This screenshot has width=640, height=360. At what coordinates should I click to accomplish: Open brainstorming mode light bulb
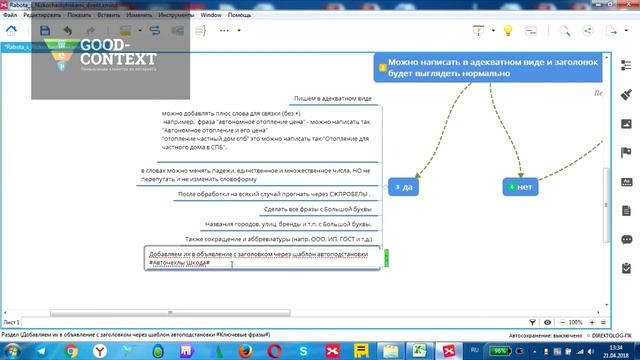point(508,31)
